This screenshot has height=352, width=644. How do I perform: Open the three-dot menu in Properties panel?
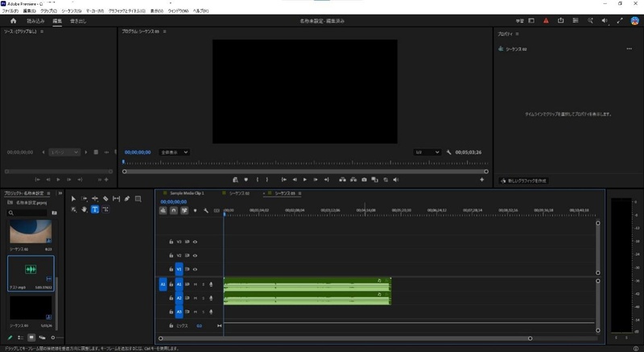(x=630, y=49)
